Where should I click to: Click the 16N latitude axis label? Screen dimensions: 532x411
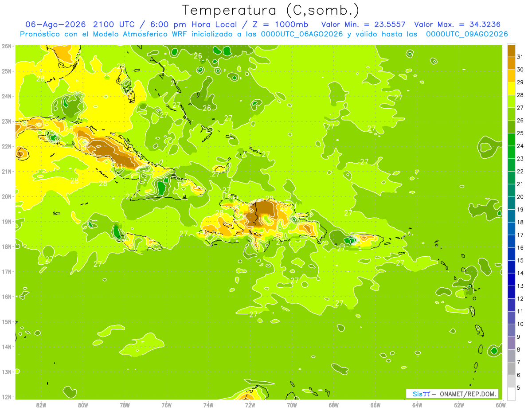(x=6, y=297)
